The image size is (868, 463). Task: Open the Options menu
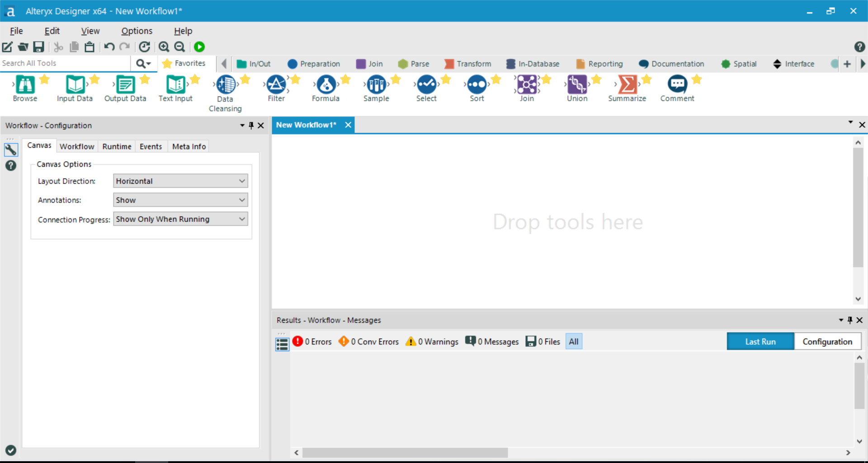pos(137,31)
